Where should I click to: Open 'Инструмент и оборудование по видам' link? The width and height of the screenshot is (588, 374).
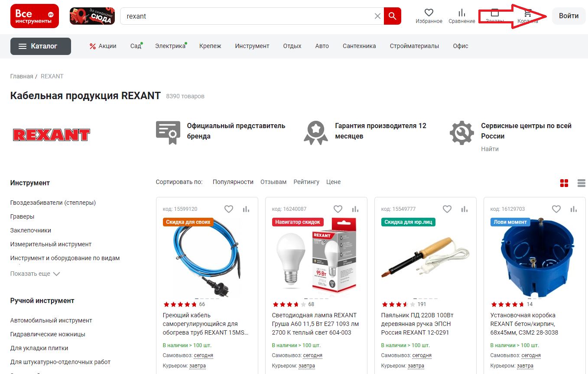(x=65, y=258)
